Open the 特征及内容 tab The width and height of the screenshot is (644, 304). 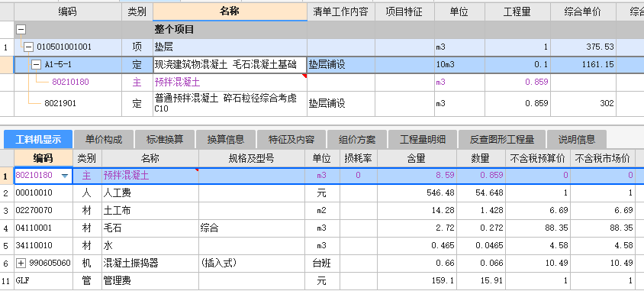tap(291, 140)
